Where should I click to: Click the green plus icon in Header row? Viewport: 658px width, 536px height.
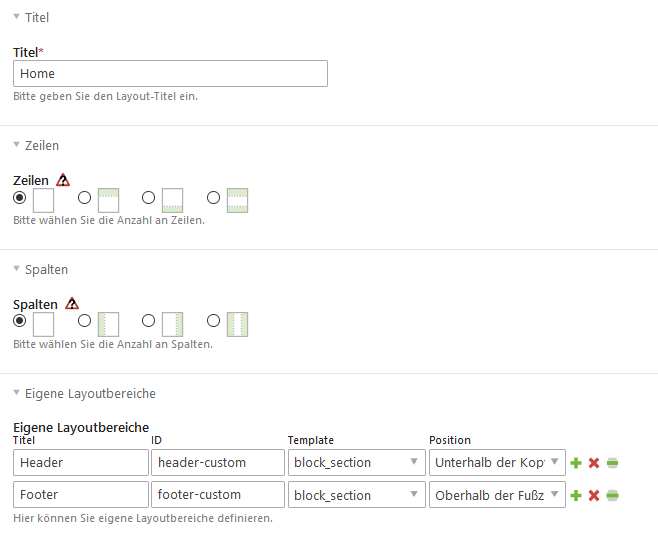576,463
